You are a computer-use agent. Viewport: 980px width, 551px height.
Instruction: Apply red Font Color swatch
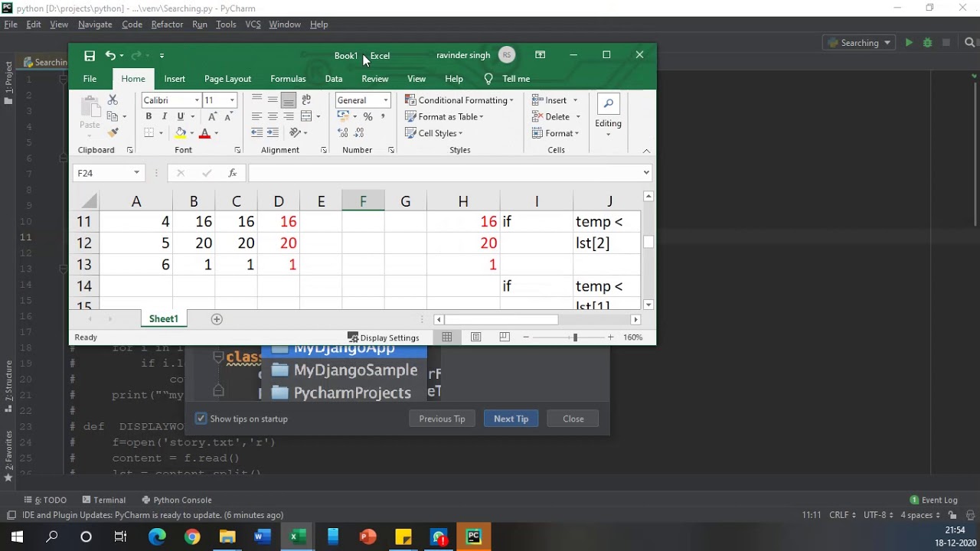204,133
